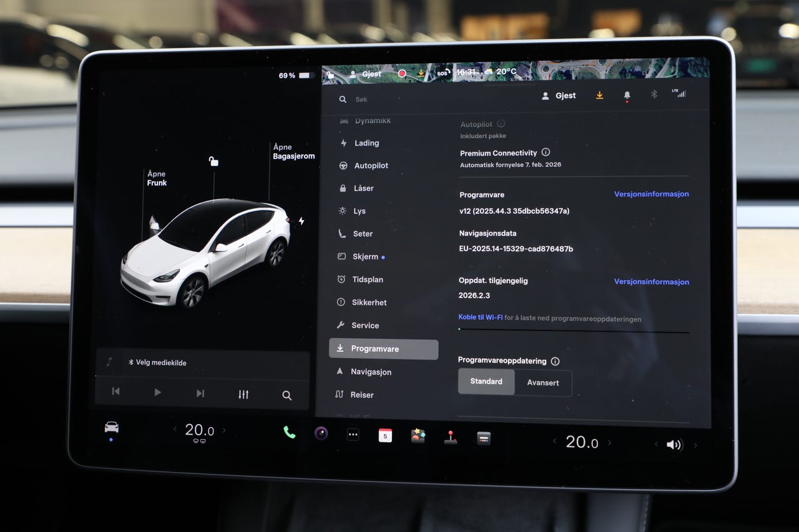The height and width of the screenshot is (532, 799).
Task: Tap the speaker volume icon
Action: [x=674, y=445]
